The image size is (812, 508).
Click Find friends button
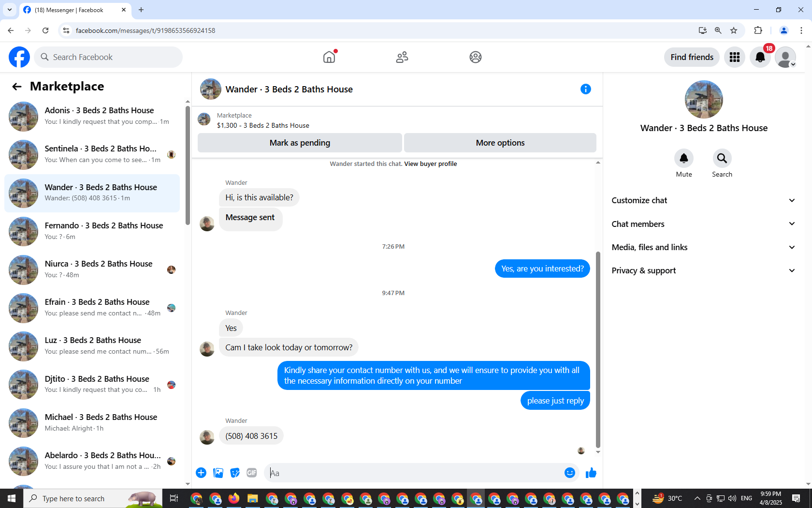(x=692, y=57)
